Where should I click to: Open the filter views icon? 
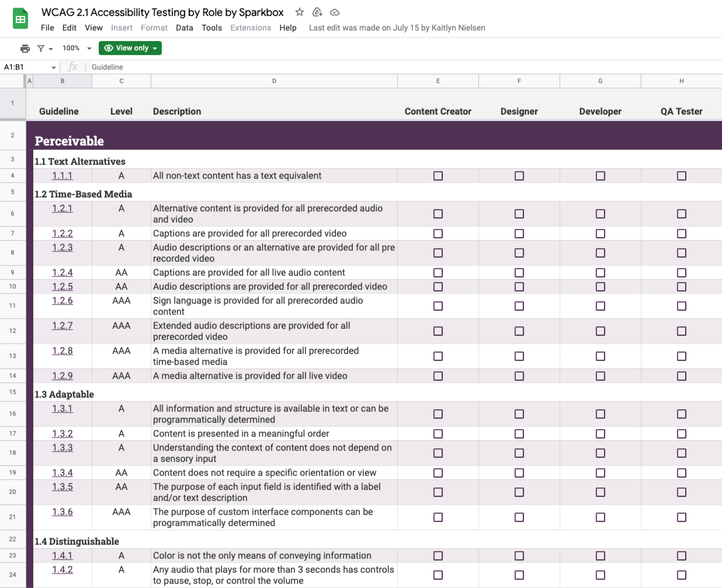click(x=41, y=48)
